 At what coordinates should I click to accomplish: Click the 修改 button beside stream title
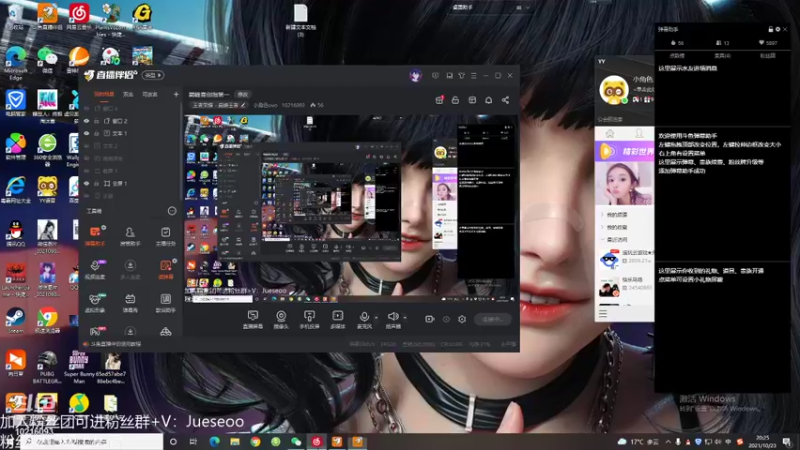(x=242, y=94)
